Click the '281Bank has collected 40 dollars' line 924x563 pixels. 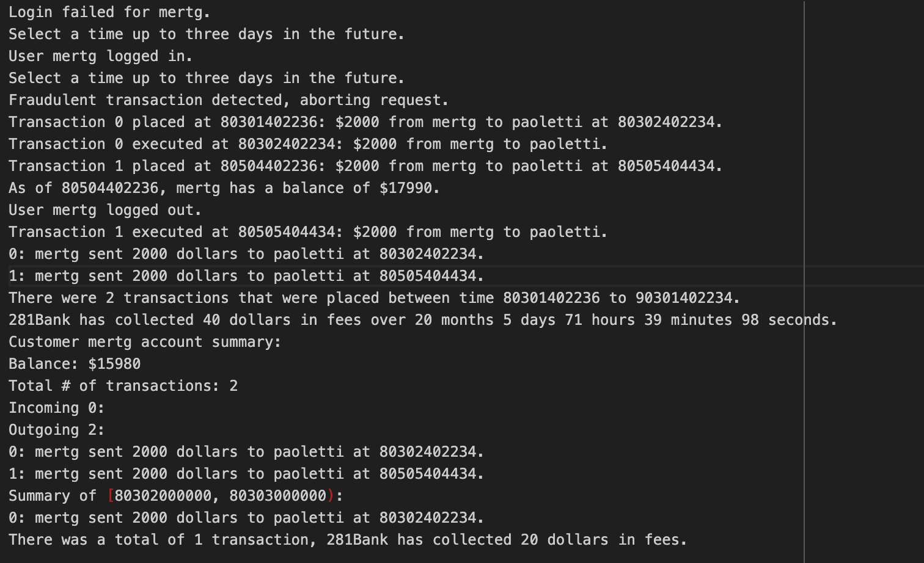click(423, 320)
